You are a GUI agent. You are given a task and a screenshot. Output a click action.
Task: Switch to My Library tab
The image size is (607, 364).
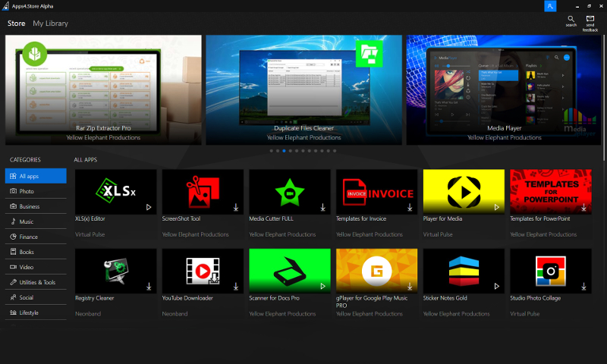[x=50, y=24]
